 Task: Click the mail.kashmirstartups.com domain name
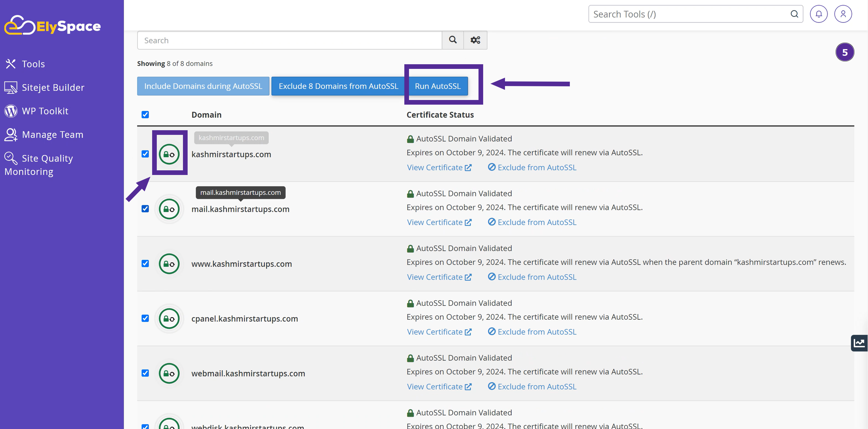tap(240, 209)
